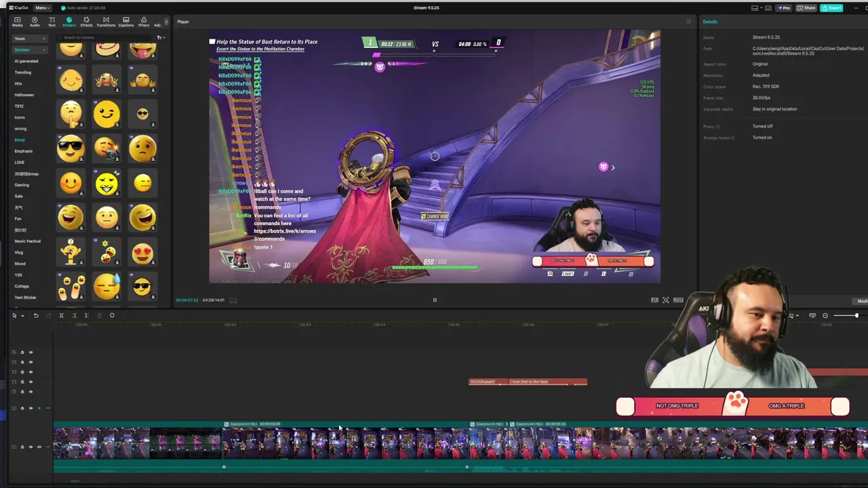
Task: Click the Redo arrow icon
Action: 48,315
